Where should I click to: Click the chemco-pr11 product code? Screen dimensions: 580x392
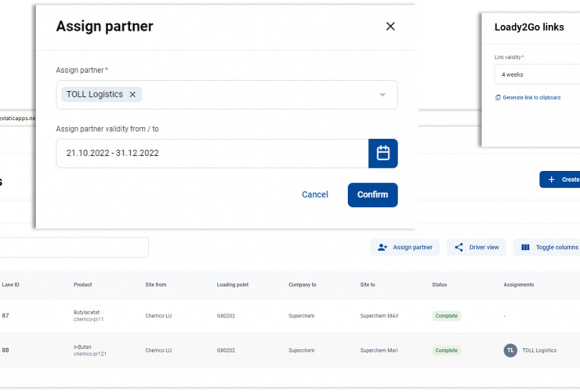pyautogui.click(x=89, y=319)
